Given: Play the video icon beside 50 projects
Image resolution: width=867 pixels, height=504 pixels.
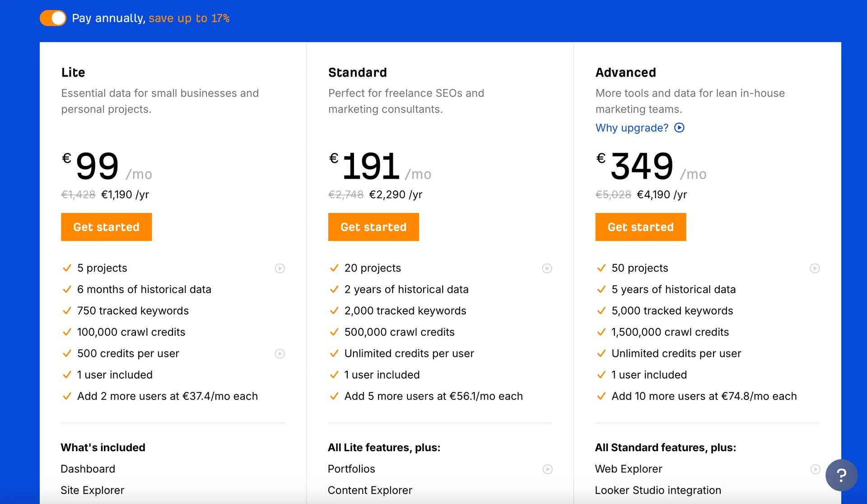Looking at the screenshot, I should click(815, 268).
